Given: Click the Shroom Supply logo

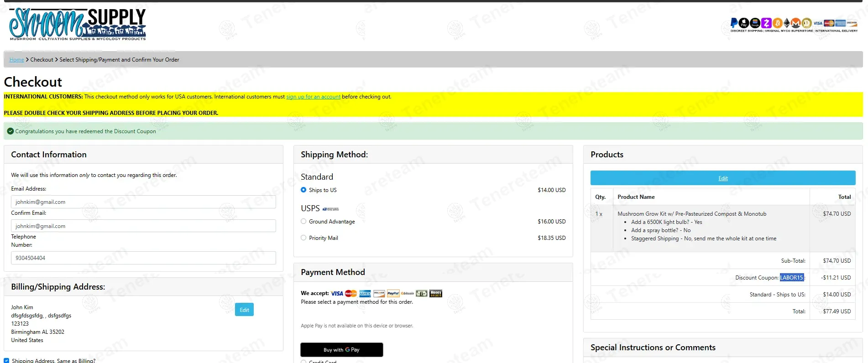Looking at the screenshot, I should point(78,24).
